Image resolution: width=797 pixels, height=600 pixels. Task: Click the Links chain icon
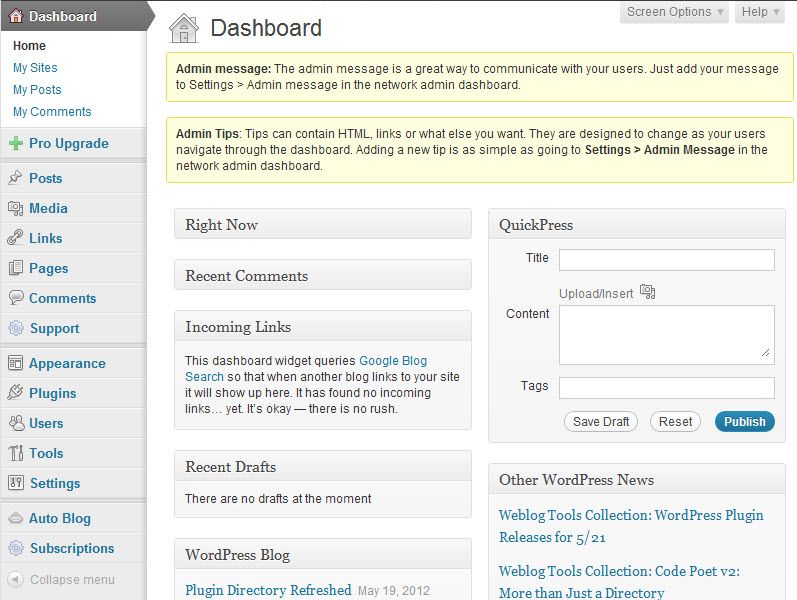[x=16, y=238]
